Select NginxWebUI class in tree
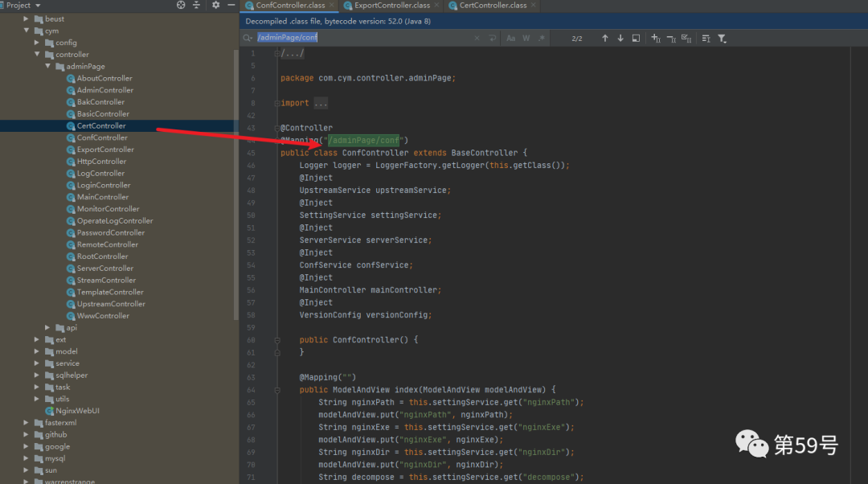868x484 pixels. (x=77, y=411)
